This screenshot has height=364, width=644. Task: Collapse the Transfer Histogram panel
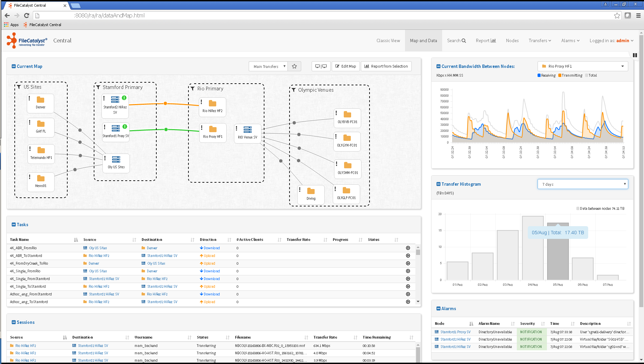pos(438,184)
